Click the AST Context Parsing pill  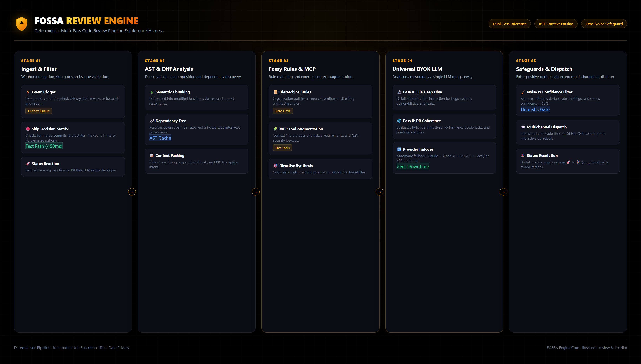tap(556, 24)
